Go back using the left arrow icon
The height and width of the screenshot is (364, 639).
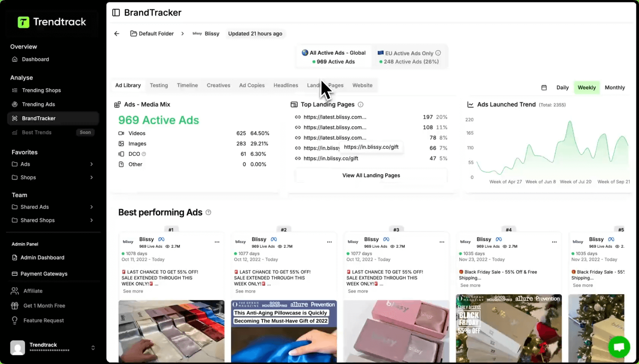point(117,33)
